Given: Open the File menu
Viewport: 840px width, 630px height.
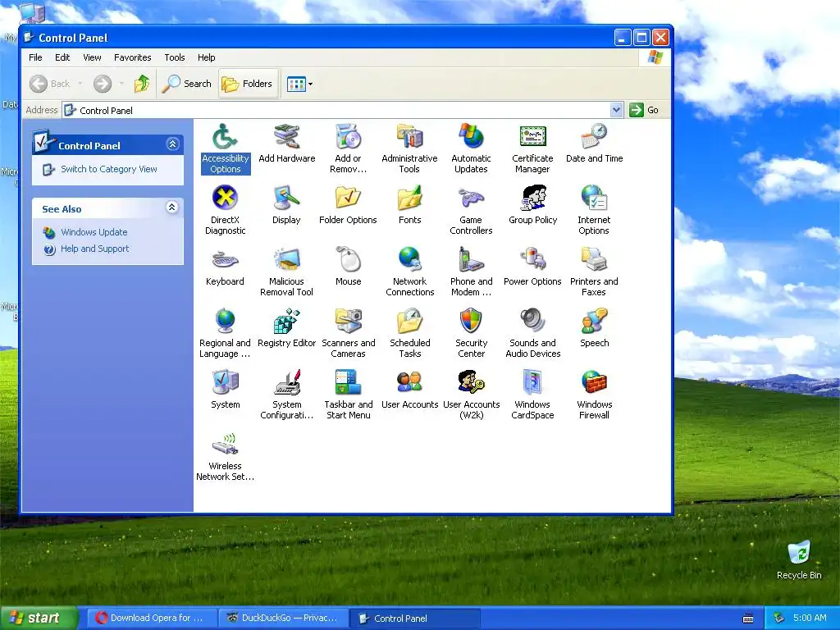Looking at the screenshot, I should click(x=35, y=57).
